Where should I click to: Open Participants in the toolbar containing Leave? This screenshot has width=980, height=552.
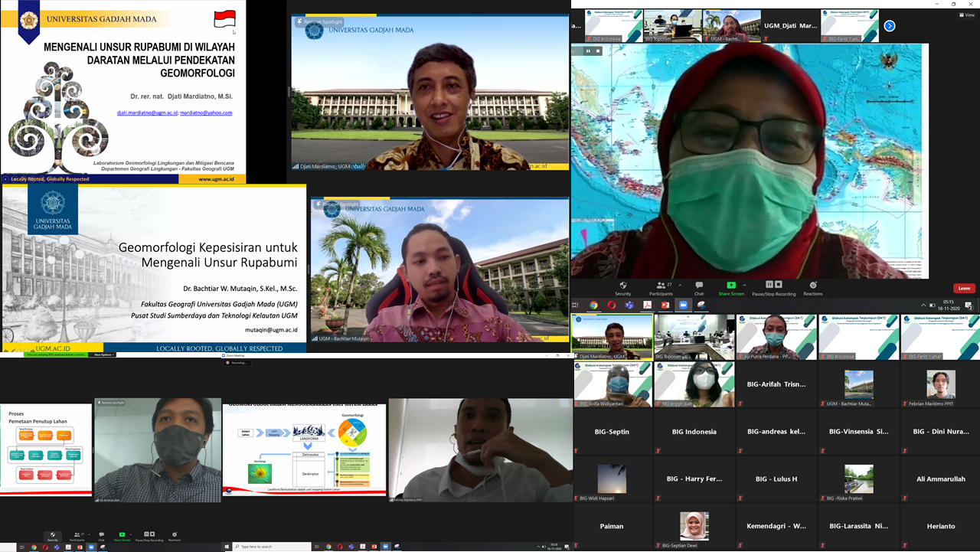coord(661,288)
